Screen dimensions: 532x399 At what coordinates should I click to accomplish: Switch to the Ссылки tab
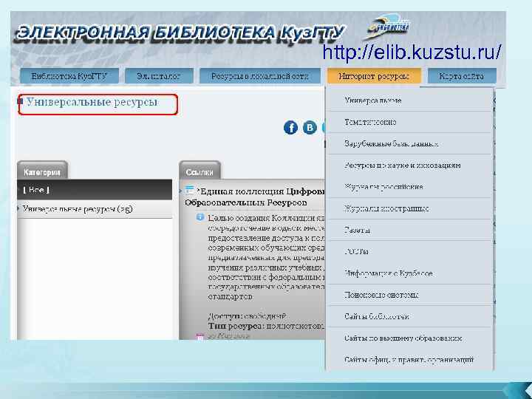tap(199, 171)
